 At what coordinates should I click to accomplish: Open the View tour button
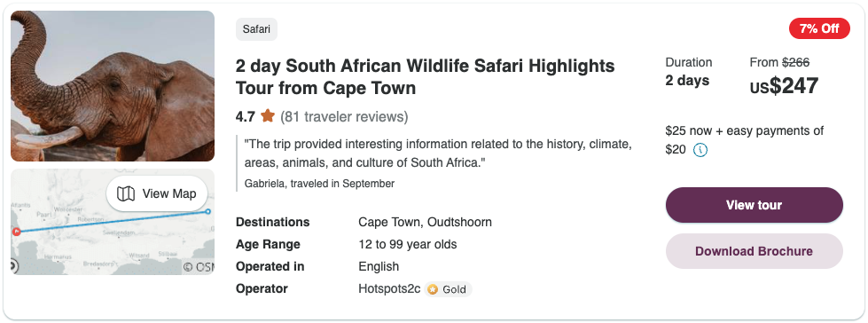pyautogui.click(x=754, y=205)
